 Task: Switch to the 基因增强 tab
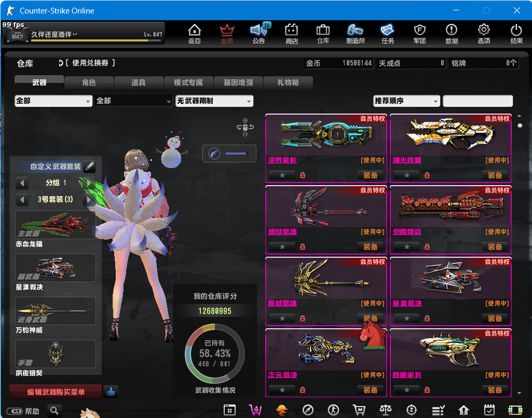click(x=238, y=82)
